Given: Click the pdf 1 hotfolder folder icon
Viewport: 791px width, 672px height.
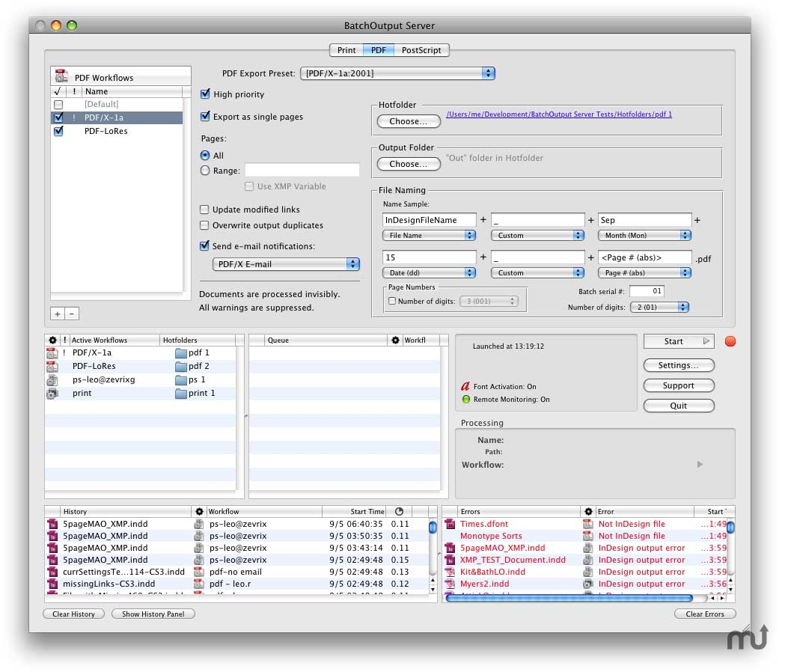Looking at the screenshot, I should (180, 353).
